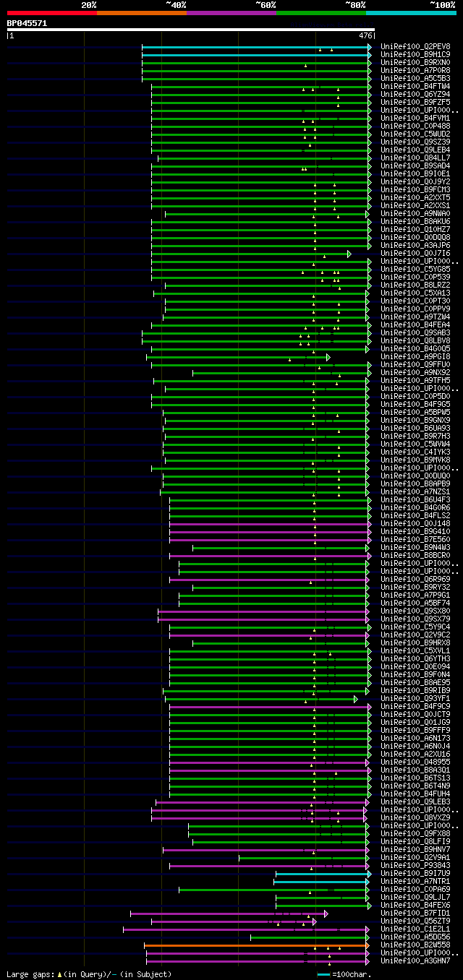463x980 pixels.
Task: Open hit UniRef100_Q6YZ94
Action: pyautogui.click(x=415, y=94)
